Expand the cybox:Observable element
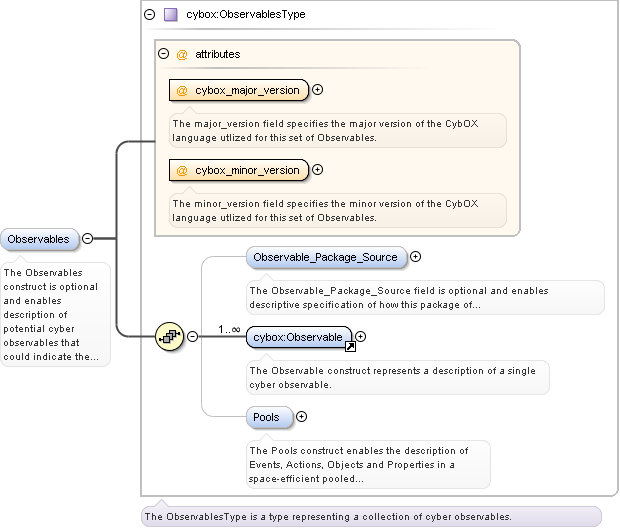 (362, 337)
